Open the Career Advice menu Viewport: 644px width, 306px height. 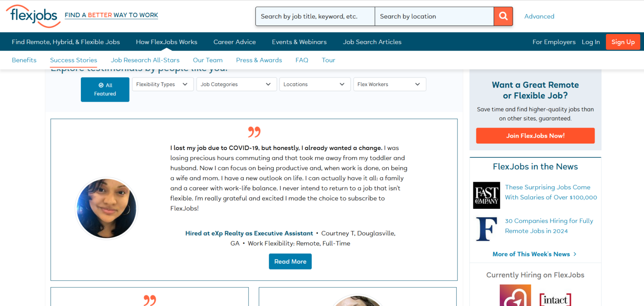click(x=234, y=42)
